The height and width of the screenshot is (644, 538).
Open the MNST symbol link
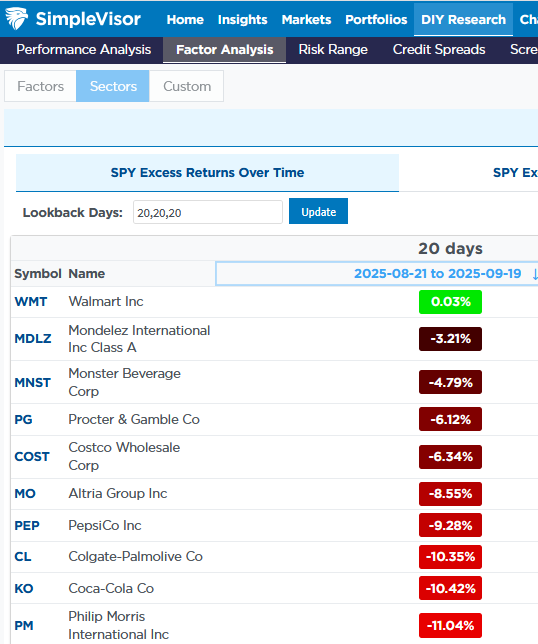click(32, 383)
